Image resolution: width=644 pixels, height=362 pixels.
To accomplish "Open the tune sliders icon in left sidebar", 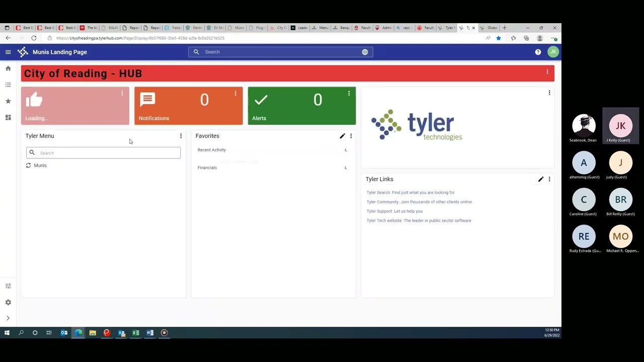I will tap(8, 286).
